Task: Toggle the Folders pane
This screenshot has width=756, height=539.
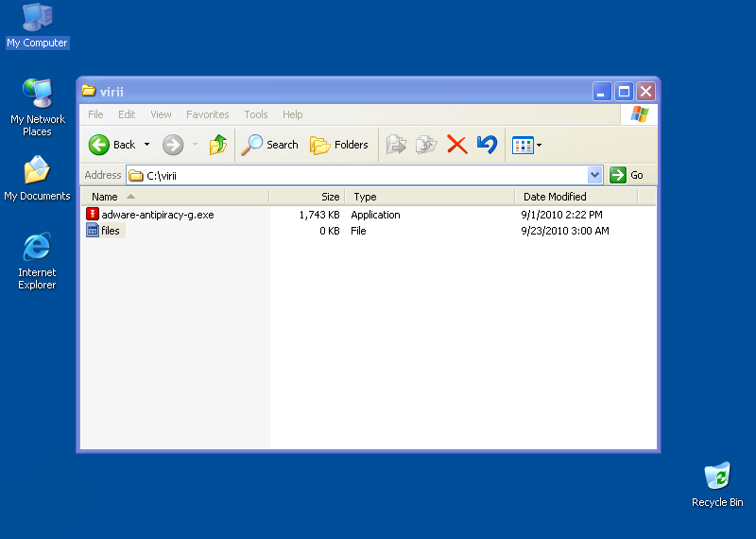Action: (339, 145)
